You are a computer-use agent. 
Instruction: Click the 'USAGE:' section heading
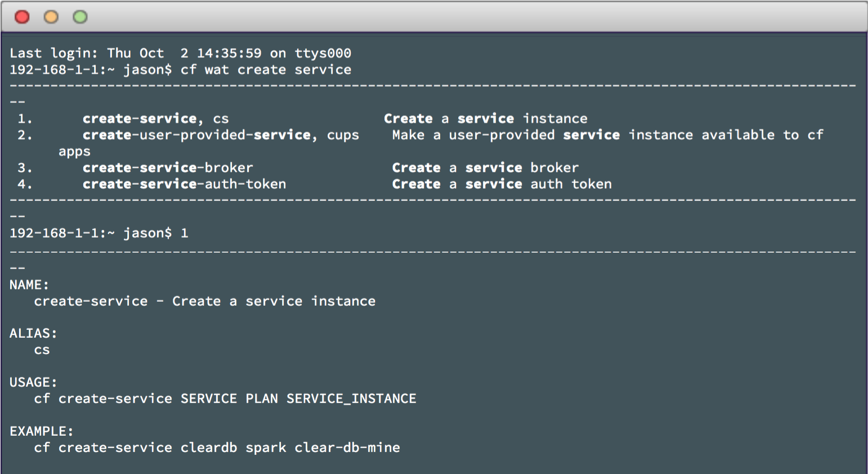(33, 382)
